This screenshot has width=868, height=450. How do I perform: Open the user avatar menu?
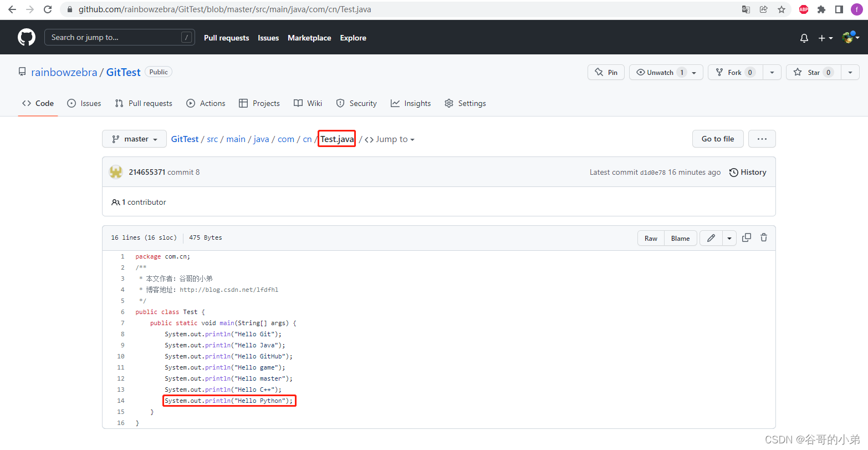pos(850,37)
